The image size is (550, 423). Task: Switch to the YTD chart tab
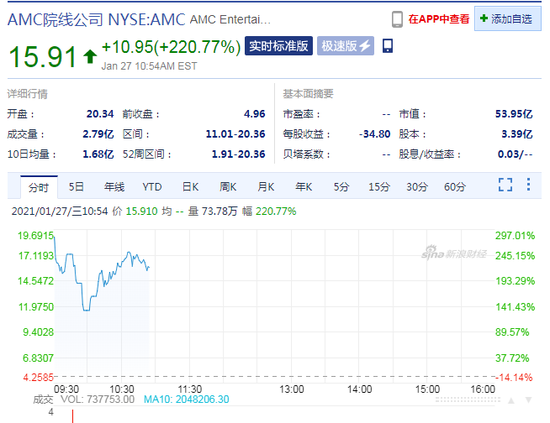(x=152, y=187)
